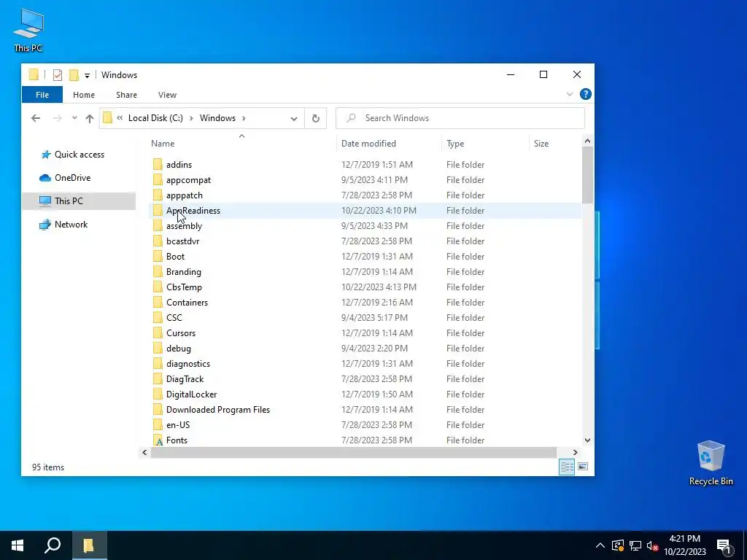Click the New Folder quick access toolbar icon

tap(74, 75)
